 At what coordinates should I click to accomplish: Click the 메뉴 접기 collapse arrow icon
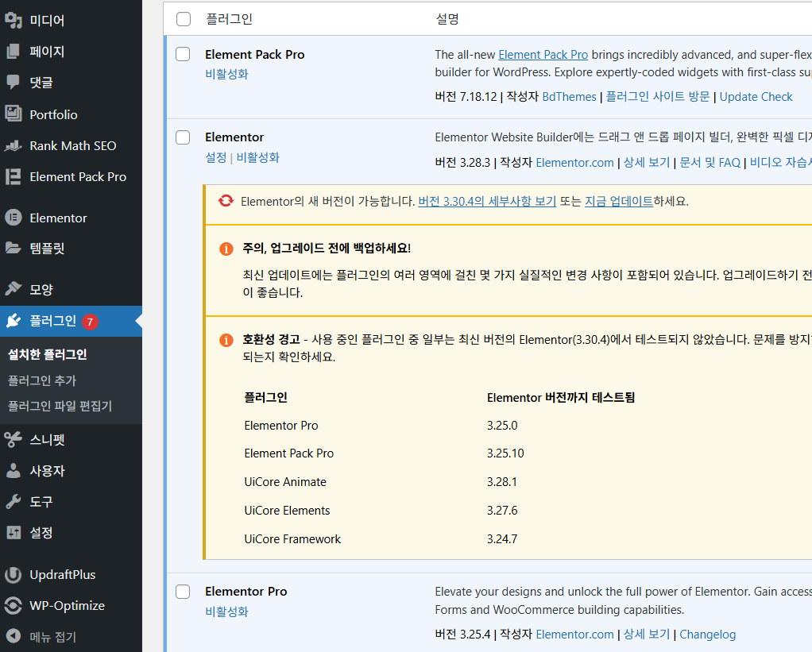14,636
